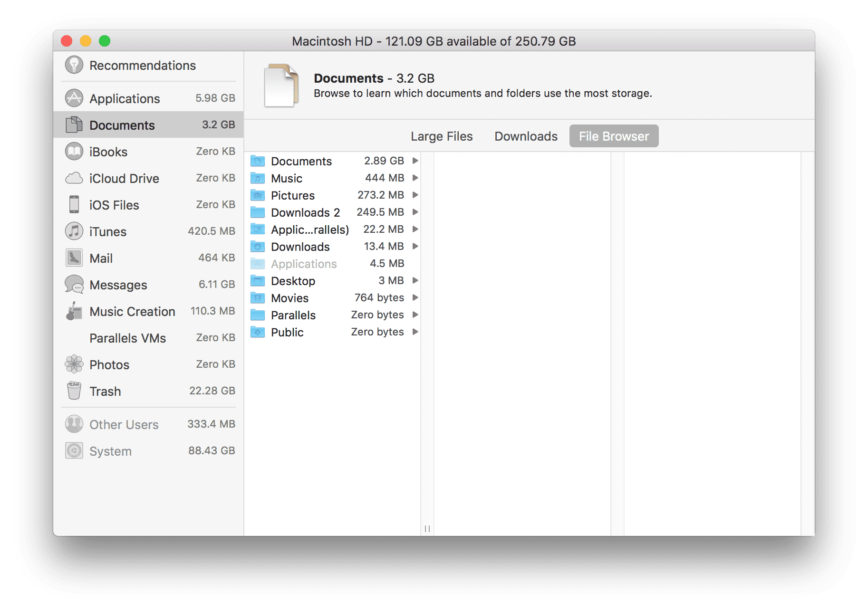Select the Applications sidebar icon

(74, 98)
